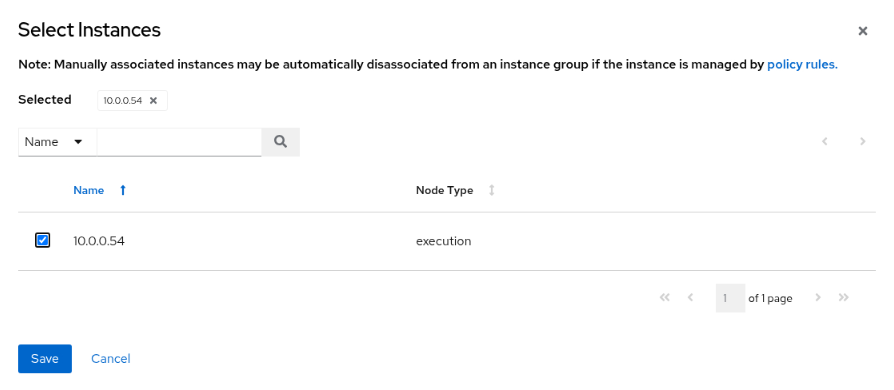The width and height of the screenshot is (894, 390).
Task: Go to the first page with the double-left arrow
Action: 664,298
